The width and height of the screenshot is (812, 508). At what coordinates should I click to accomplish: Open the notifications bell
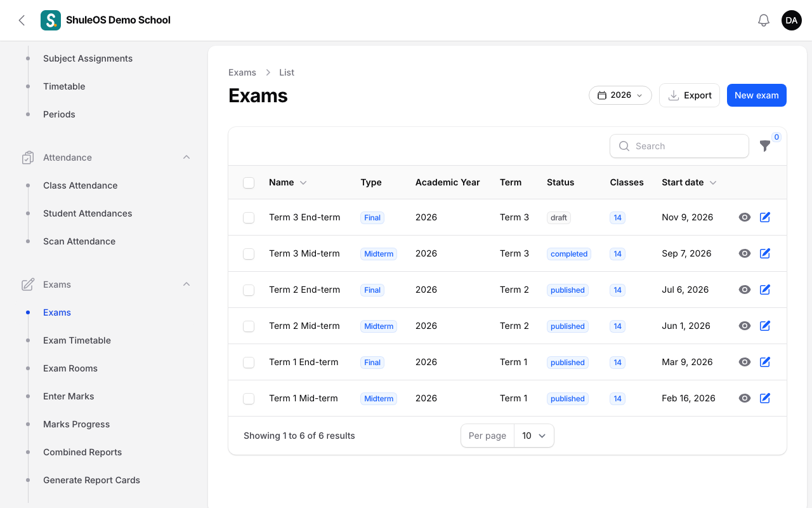[x=764, y=20]
